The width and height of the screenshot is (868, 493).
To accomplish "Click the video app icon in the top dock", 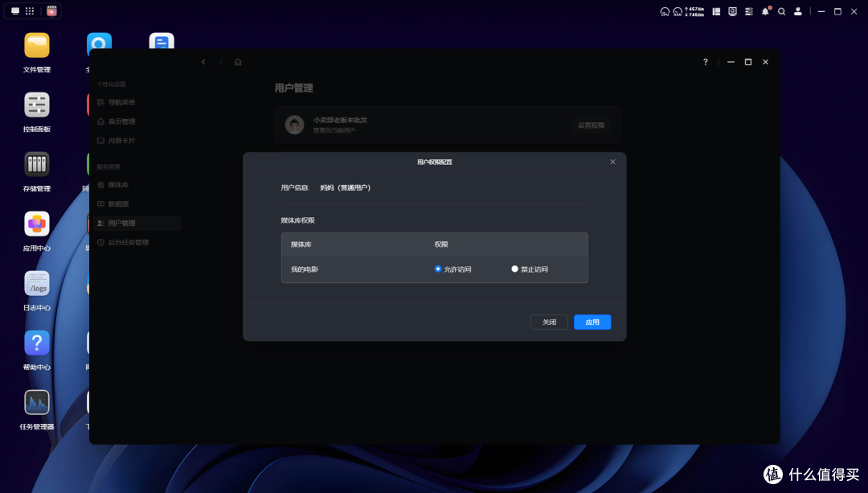I will [51, 11].
